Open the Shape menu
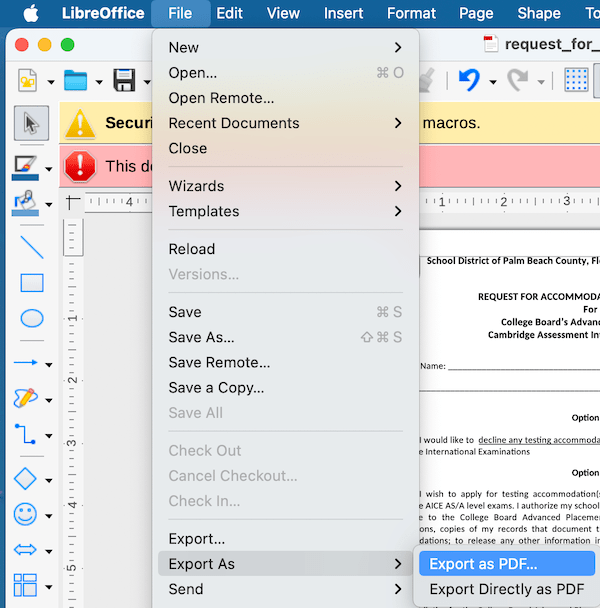Viewport: 600px width, 608px height. [x=539, y=13]
